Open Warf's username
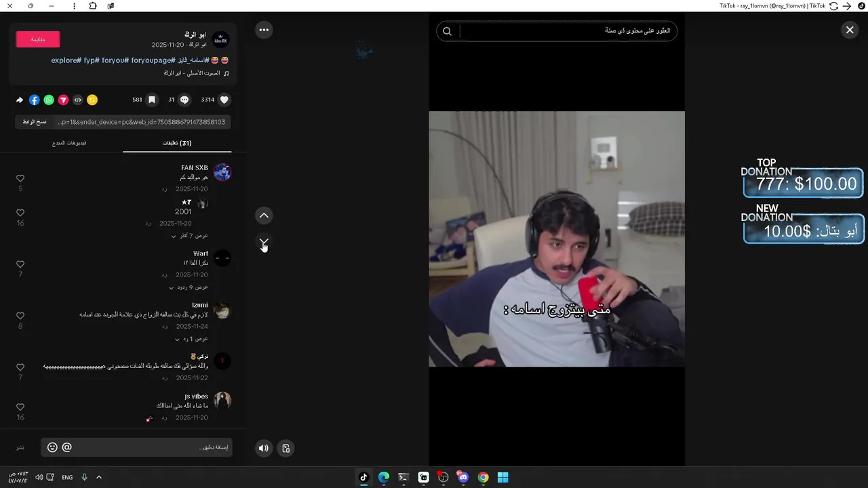This screenshot has height=488, width=868. point(201,253)
